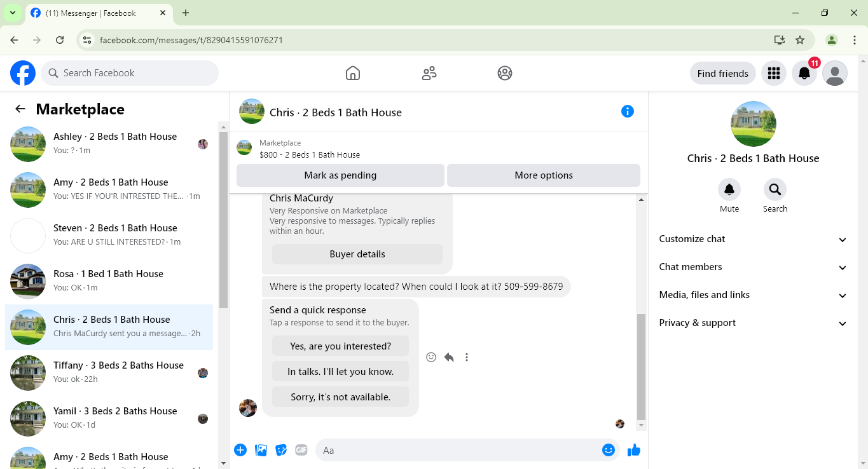Click Chris MaCurdy name in chat
The width and height of the screenshot is (868, 469).
point(301,198)
